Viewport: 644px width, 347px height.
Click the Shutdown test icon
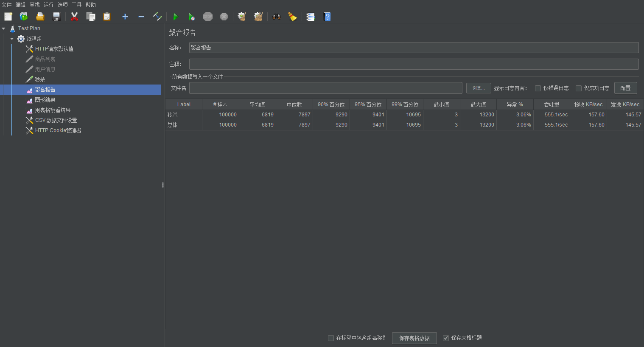click(224, 17)
